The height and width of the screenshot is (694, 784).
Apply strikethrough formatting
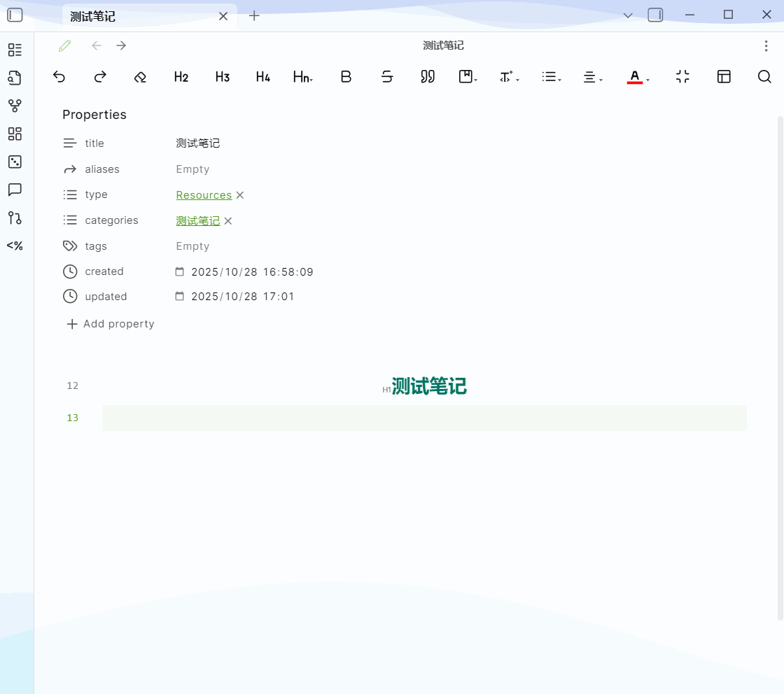tap(387, 77)
